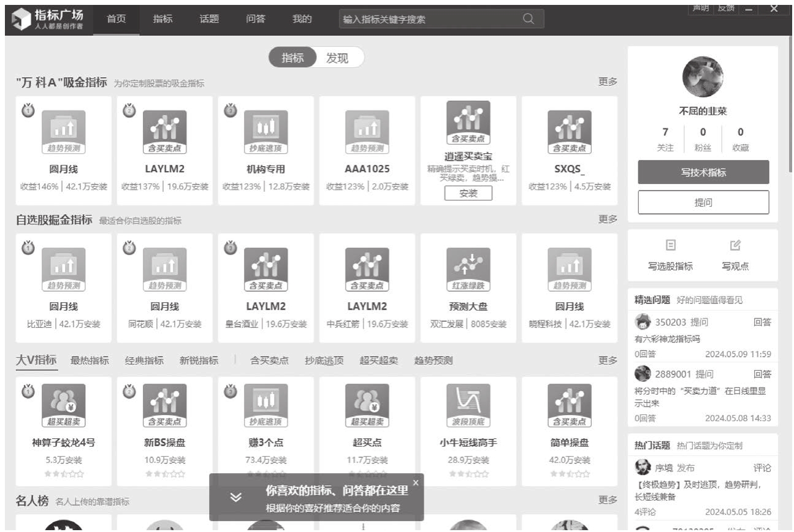Open the 圆月线 card for 同花顺
The image size is (794, 532).
164,288
